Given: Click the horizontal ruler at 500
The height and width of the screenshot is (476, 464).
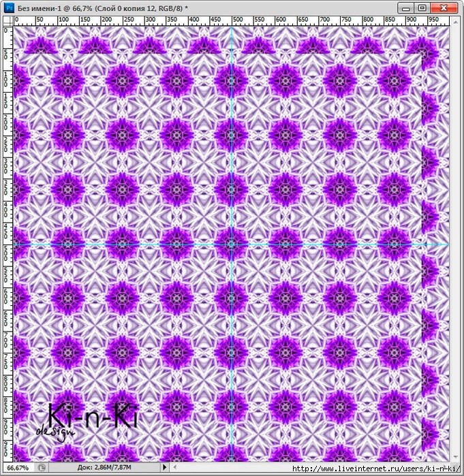Looking at the screenshot, I should [238, 20].
